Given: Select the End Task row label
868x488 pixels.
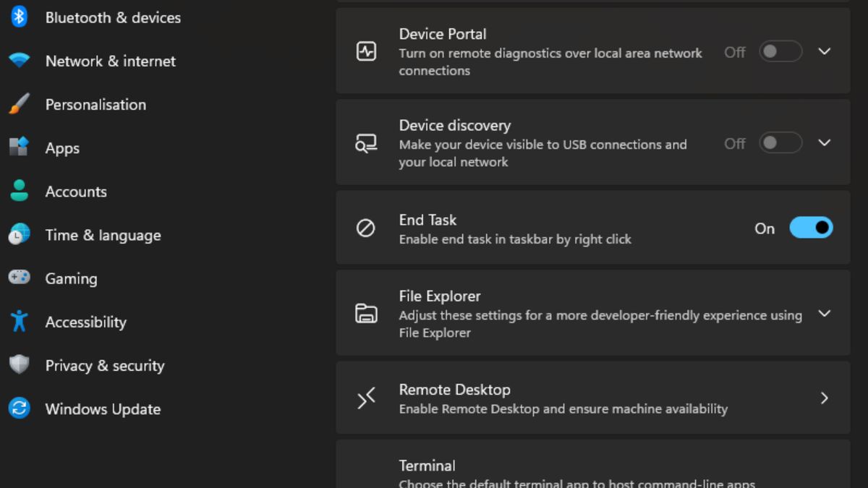Looking at the screenshot, I should pos(427,220).
